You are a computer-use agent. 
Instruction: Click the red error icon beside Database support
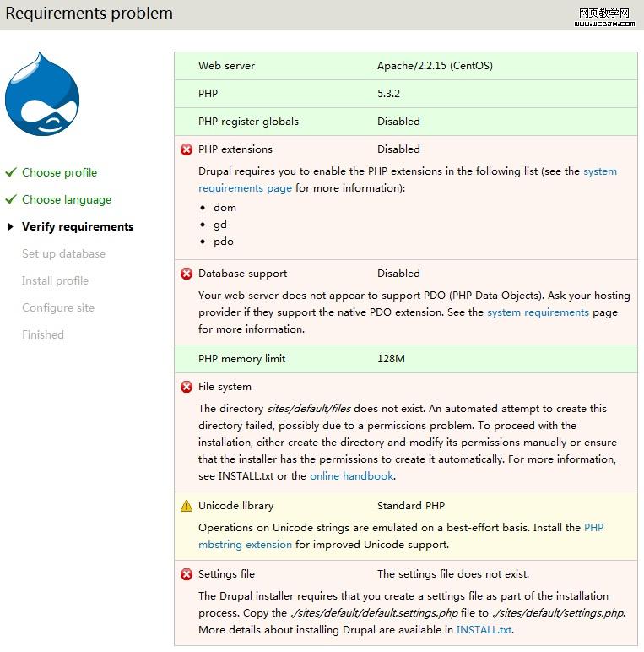(x=187, y=274)
